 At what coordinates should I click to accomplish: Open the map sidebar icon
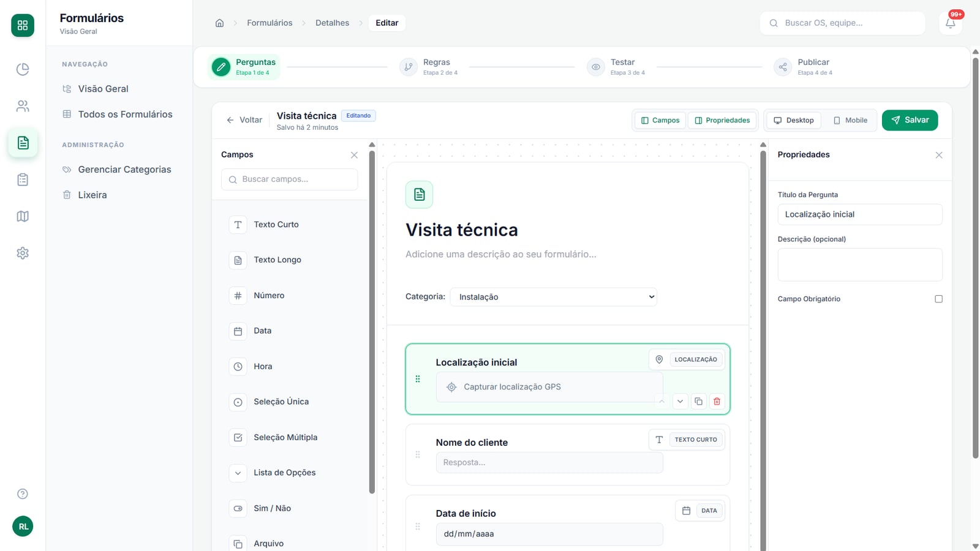tap(23, 216)
